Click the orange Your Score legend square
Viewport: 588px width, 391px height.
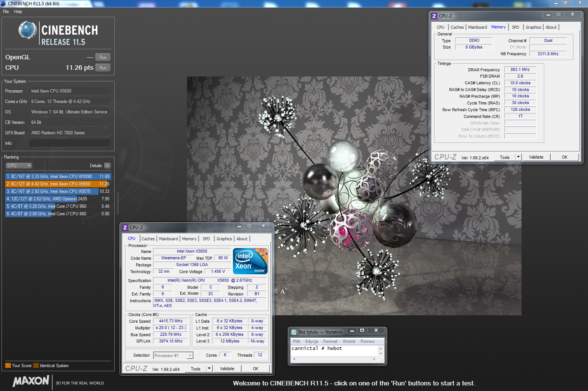coord(8,366)
